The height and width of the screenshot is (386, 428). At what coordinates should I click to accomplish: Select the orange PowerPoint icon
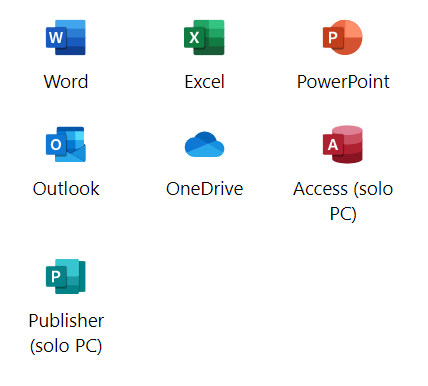343,37
